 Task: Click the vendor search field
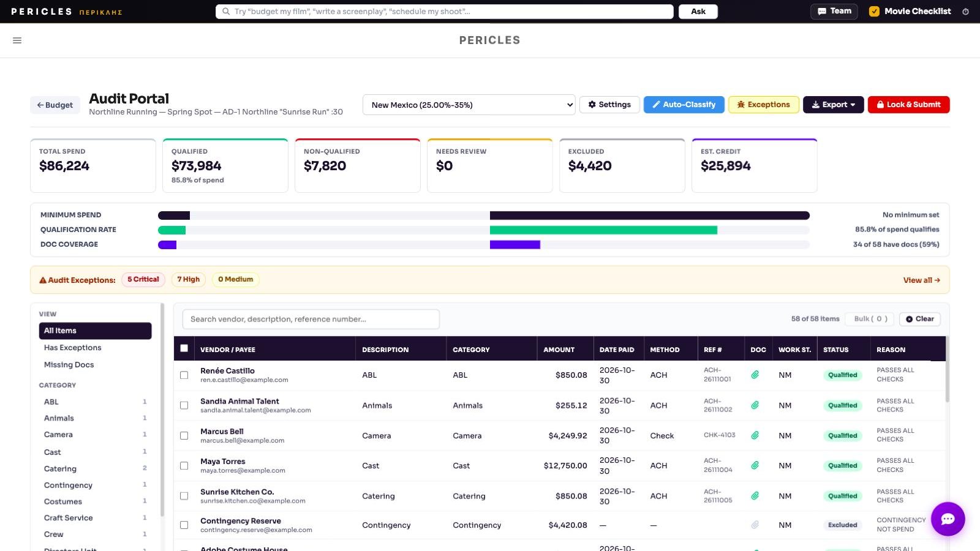(x=311, y=319)
